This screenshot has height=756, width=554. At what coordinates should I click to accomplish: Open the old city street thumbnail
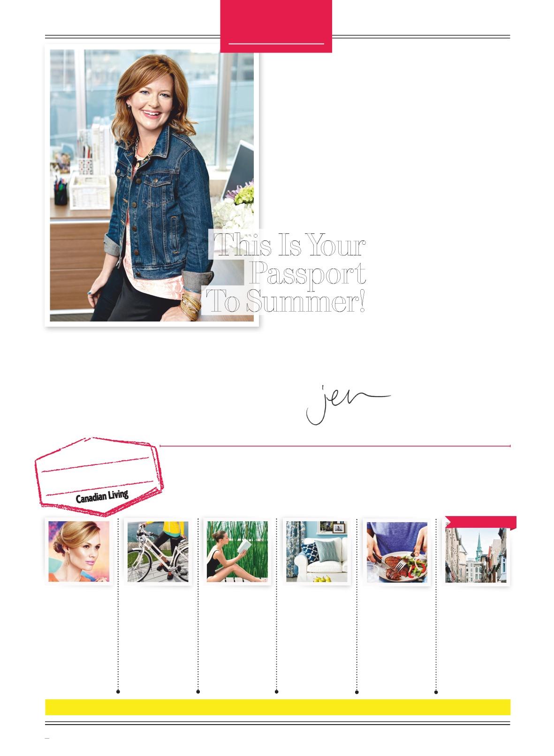click(476, 555)
